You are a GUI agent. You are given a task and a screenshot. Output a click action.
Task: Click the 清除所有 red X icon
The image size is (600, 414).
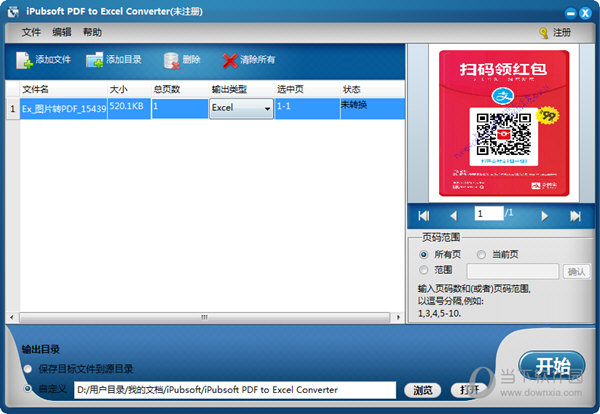tap(230, 60)
